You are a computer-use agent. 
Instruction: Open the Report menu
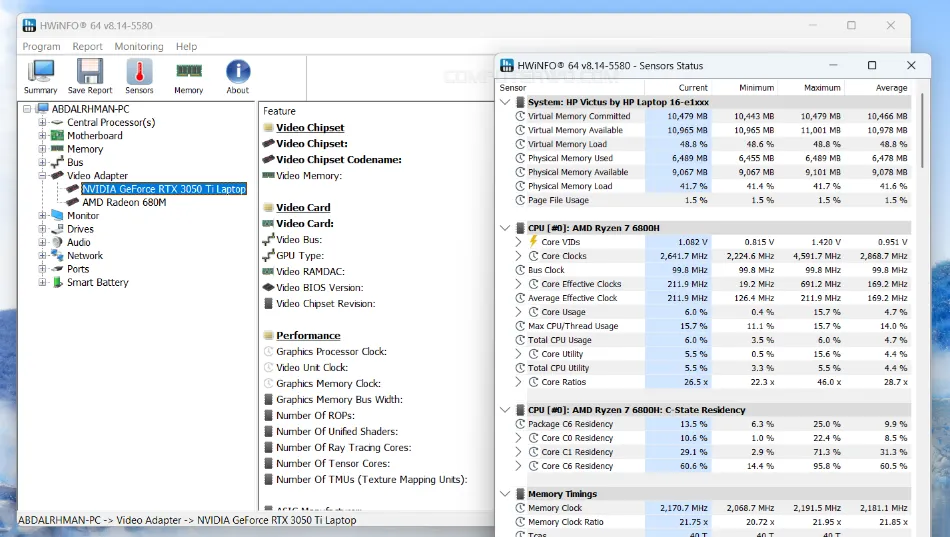87,46
